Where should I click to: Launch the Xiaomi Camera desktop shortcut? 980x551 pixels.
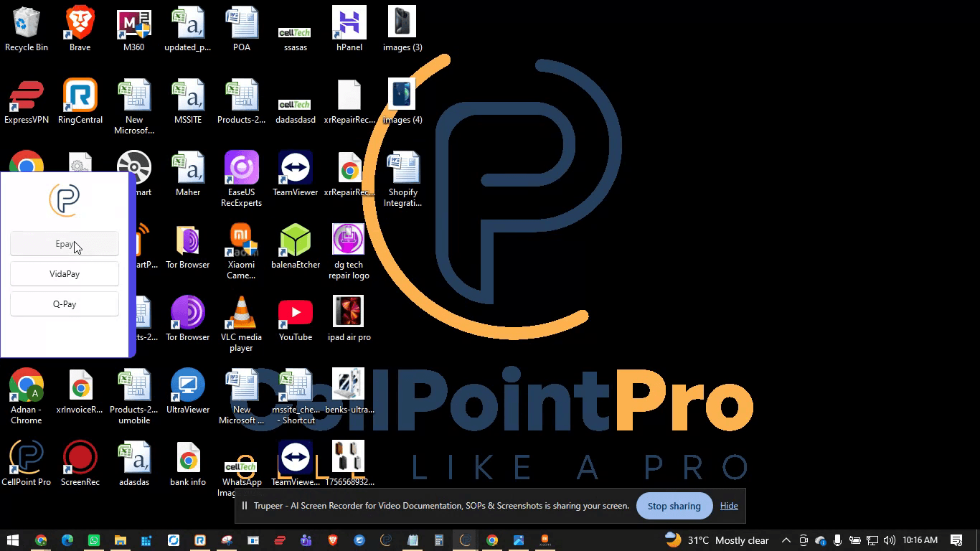pos(242,252)
